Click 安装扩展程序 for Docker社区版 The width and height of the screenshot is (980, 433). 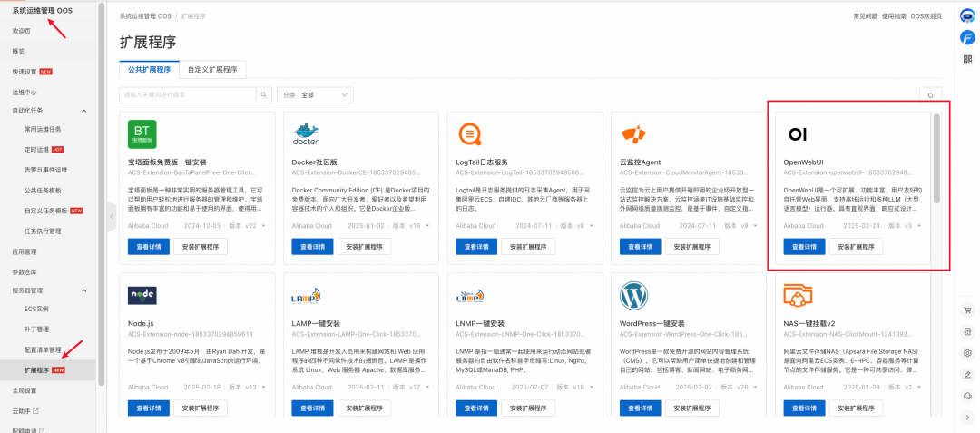(365, 246)
